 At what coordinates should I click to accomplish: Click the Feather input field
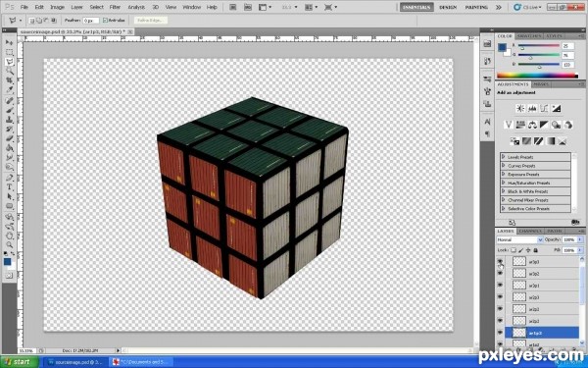coord(91,21)
